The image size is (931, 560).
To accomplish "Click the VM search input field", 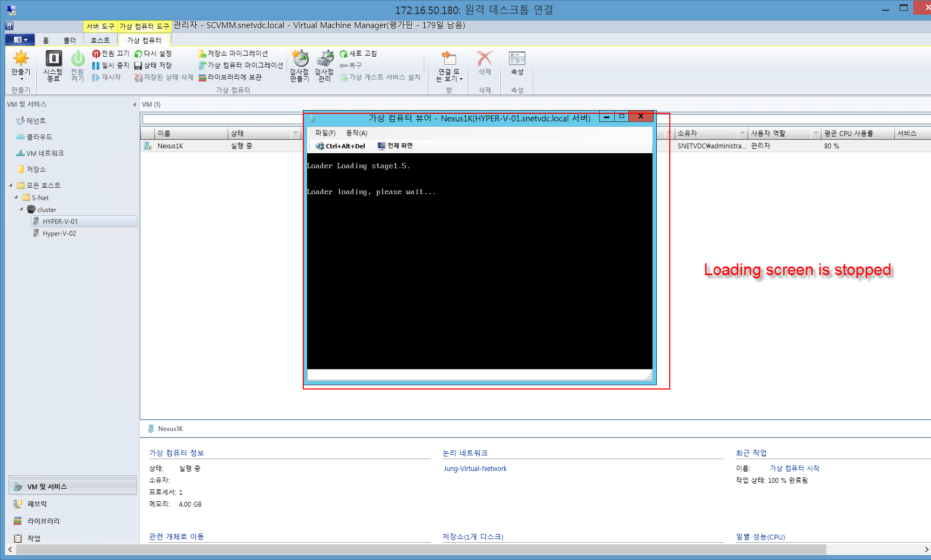I will [222, 119].
